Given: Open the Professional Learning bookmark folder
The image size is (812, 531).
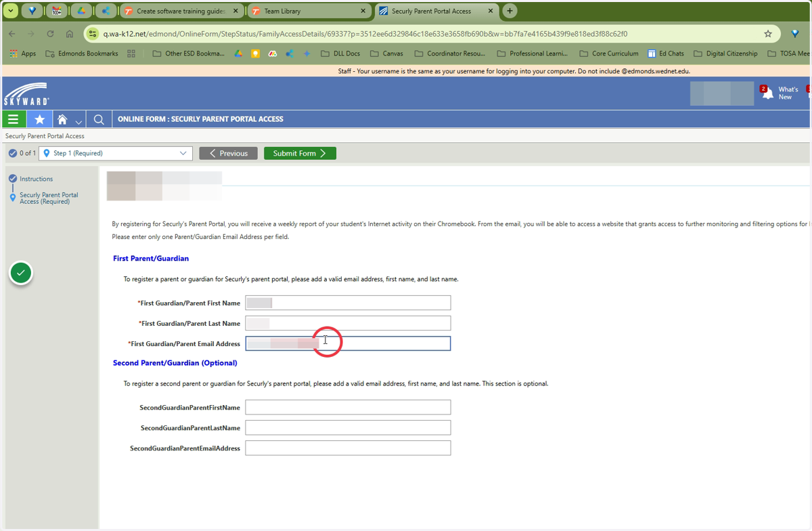Looking at the screenshot, I should click(x=533, y=54).
